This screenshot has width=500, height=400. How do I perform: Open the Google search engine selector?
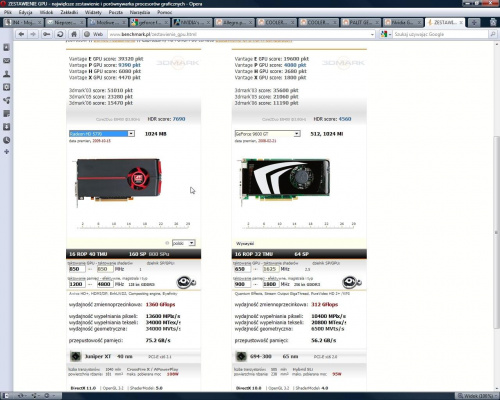pos(386,34)
